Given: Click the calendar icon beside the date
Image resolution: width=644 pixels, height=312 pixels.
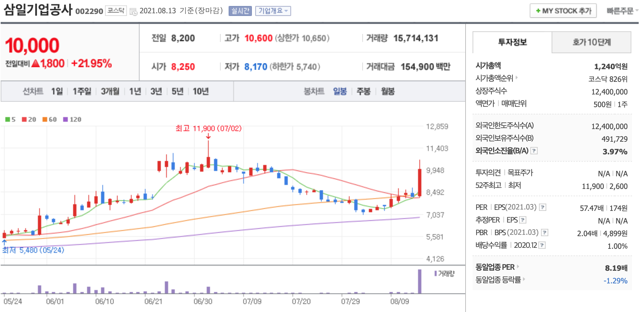Looking at the screenshot, I should point(133,12).
